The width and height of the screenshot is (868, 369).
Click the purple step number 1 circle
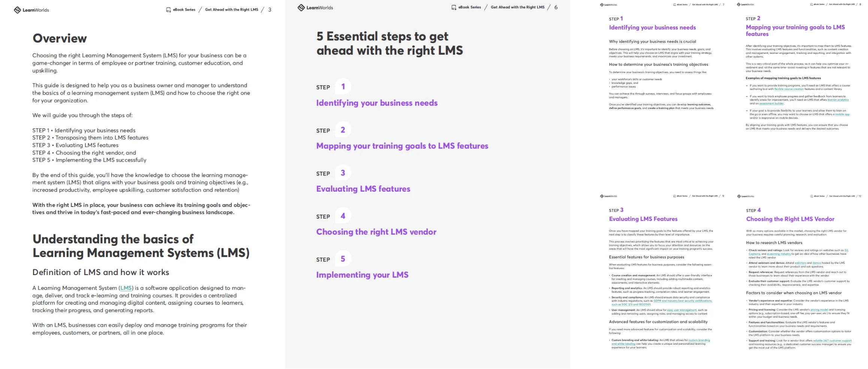tap(343, 87)
